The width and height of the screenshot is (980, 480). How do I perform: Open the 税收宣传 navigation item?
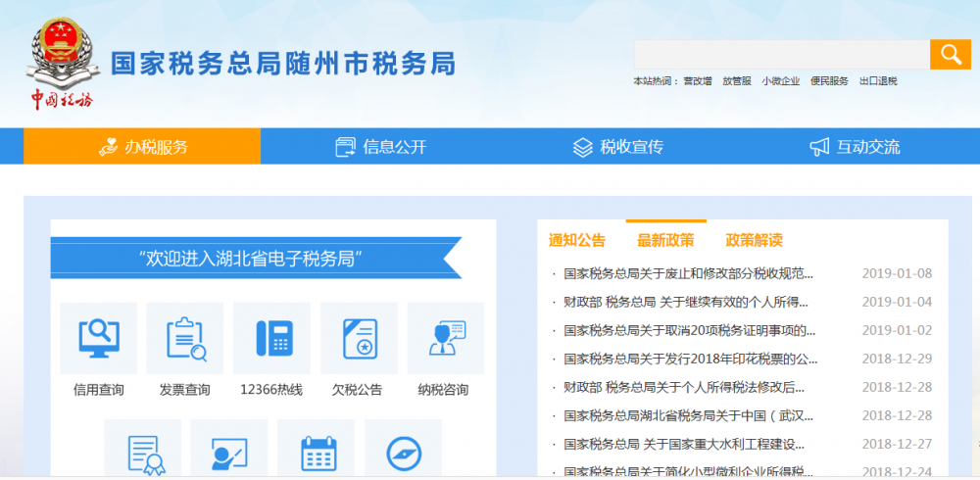pyautogui.click(x=618, y=147)
